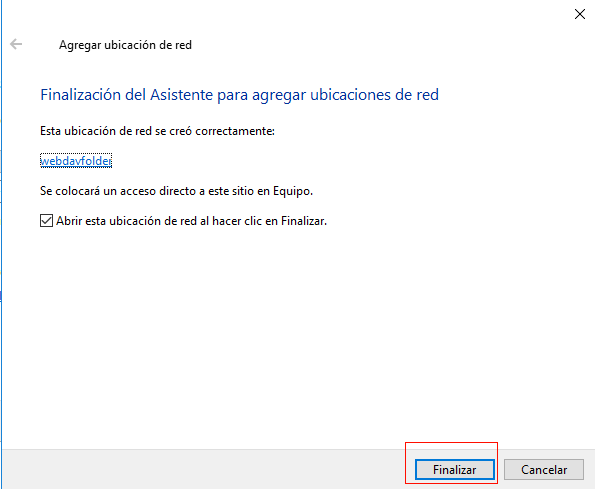Screen dimensions: 595x489
Task: Click the Cancelar button
Action: (x=544, y=470)
